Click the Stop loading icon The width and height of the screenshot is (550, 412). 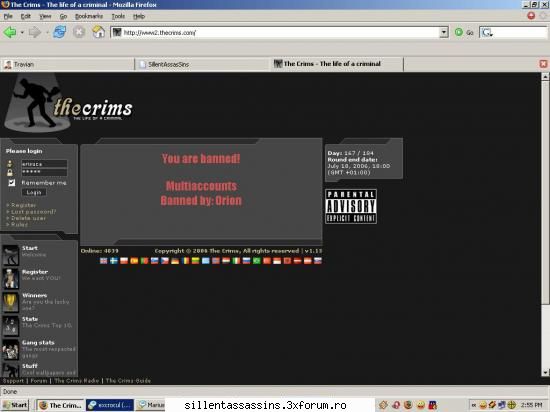(x=79, y=32)
